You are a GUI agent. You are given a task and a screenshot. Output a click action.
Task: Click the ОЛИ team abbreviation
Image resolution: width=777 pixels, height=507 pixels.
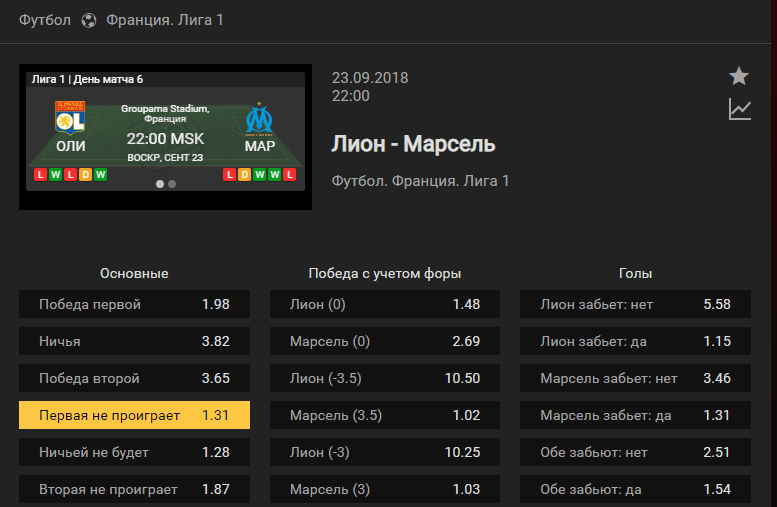pos(70,146)
